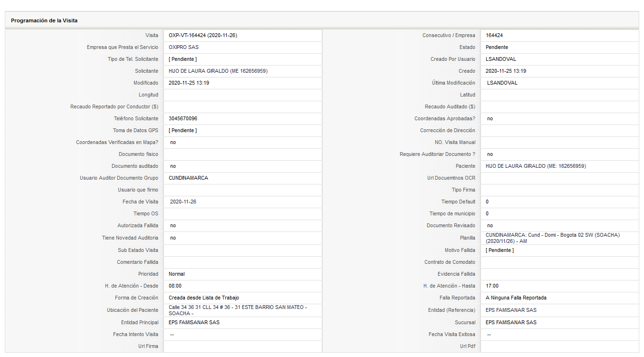The image size is (644, 357).
Task: Click the 'Recaudo Reportado por Conductor ($)' label
Action: (114, 107)
